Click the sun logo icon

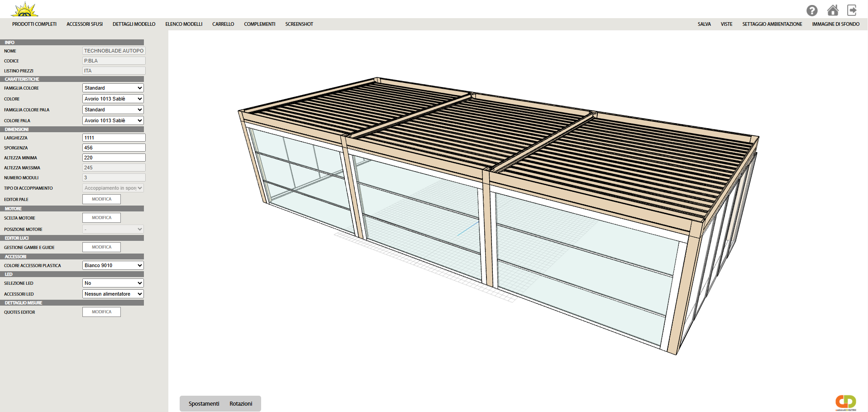pos(25,10)
